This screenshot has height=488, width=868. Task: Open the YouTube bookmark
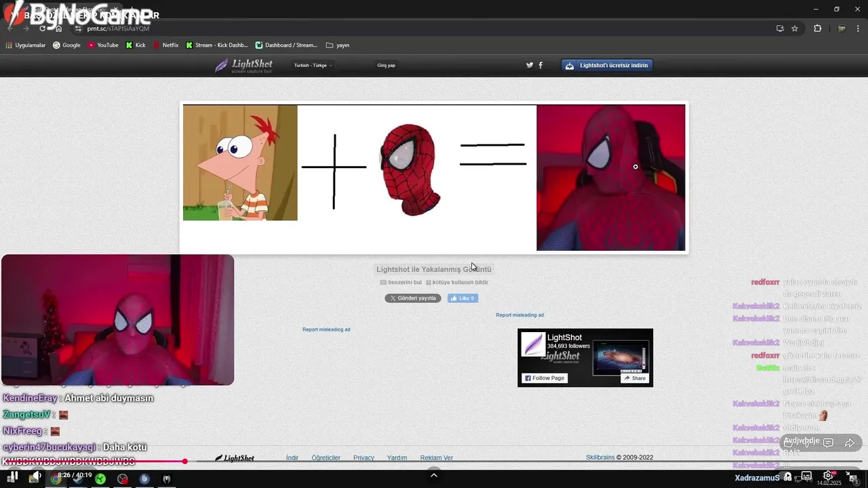[x=103, y=45]
